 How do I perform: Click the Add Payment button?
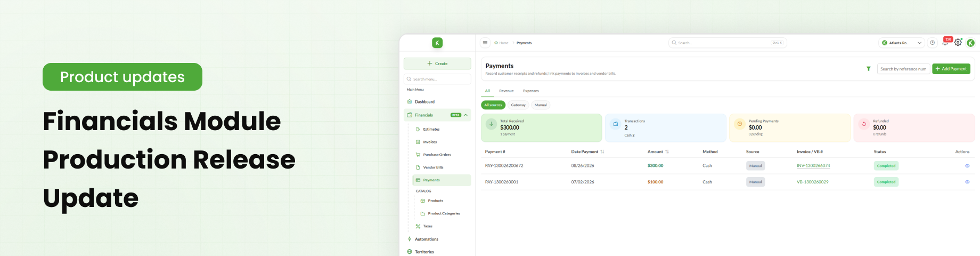point(951,69)
